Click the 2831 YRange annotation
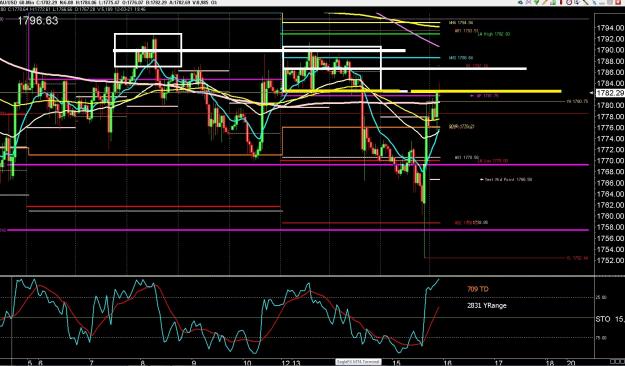625x366 pixels. [487, 306]
